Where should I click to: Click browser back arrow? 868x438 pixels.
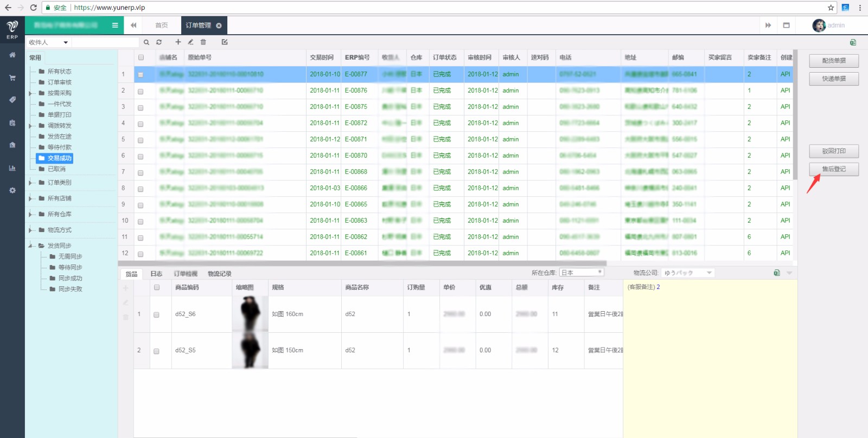[x=8, y=8]
